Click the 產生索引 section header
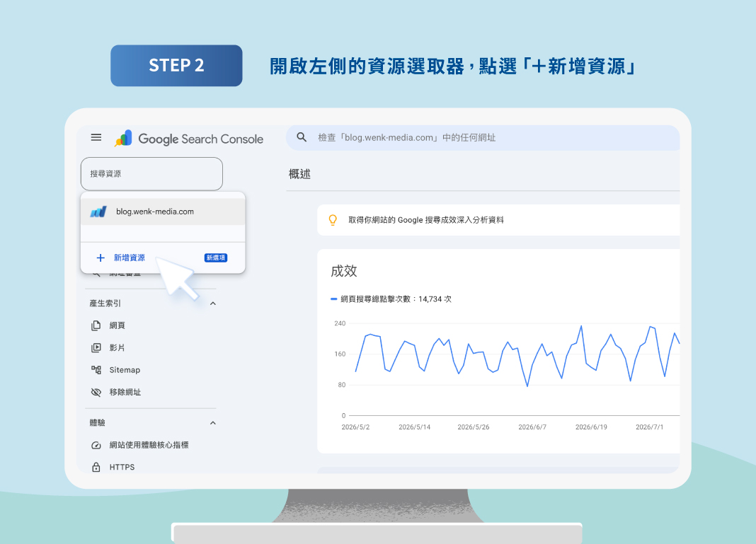756x544 pixels. (105, 303)
